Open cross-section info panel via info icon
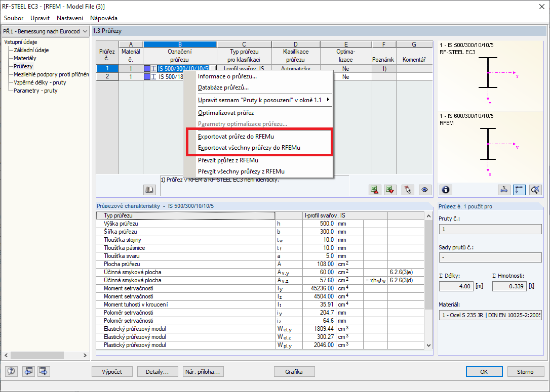Screen dimensions: 550x392 446,190
